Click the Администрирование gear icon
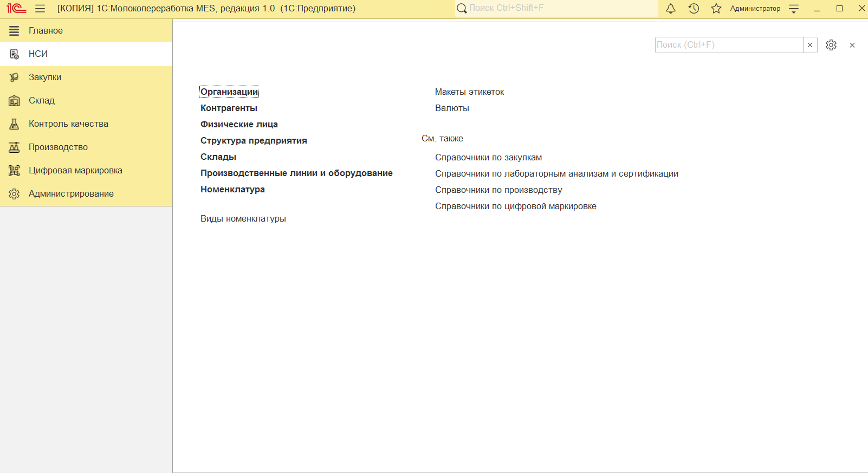This screenshot has height=473, width=868. [x=14, y=194]
